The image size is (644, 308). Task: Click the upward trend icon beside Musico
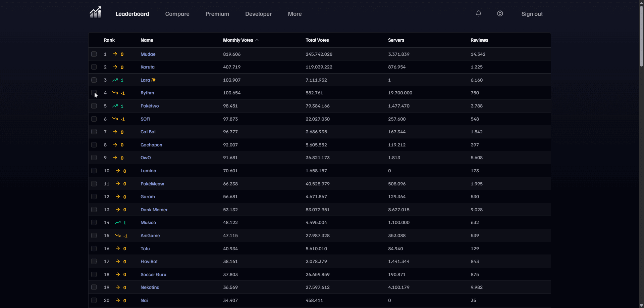point(118,222)
